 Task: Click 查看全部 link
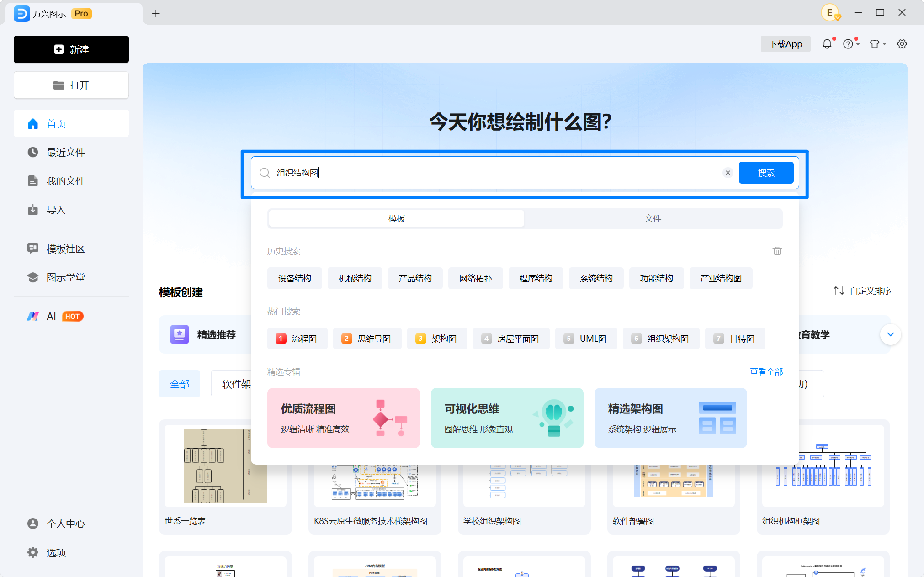pos(766,371)
